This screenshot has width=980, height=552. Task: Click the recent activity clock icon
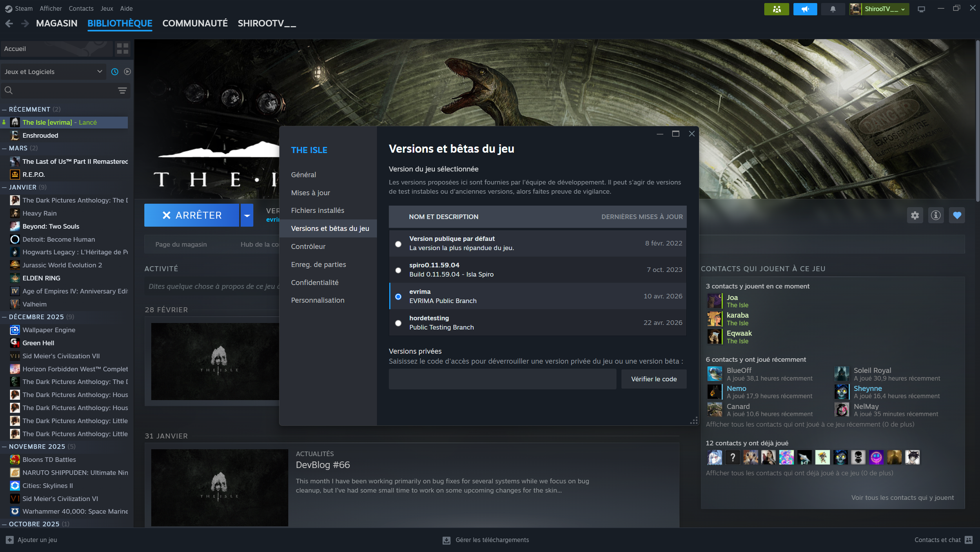pos(114,72)
